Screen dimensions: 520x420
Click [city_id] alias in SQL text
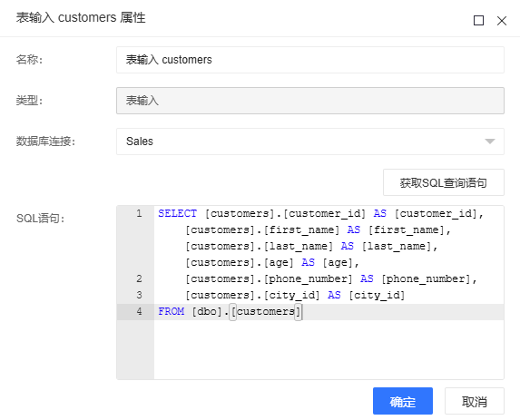pyautogui.click(x=377, y=295)
